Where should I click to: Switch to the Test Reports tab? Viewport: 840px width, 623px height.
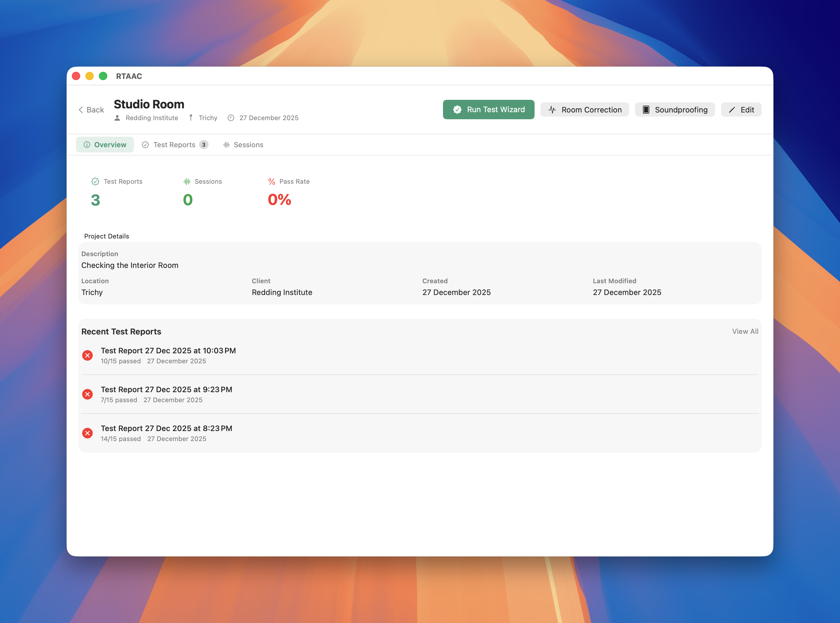tap(174, 145)
